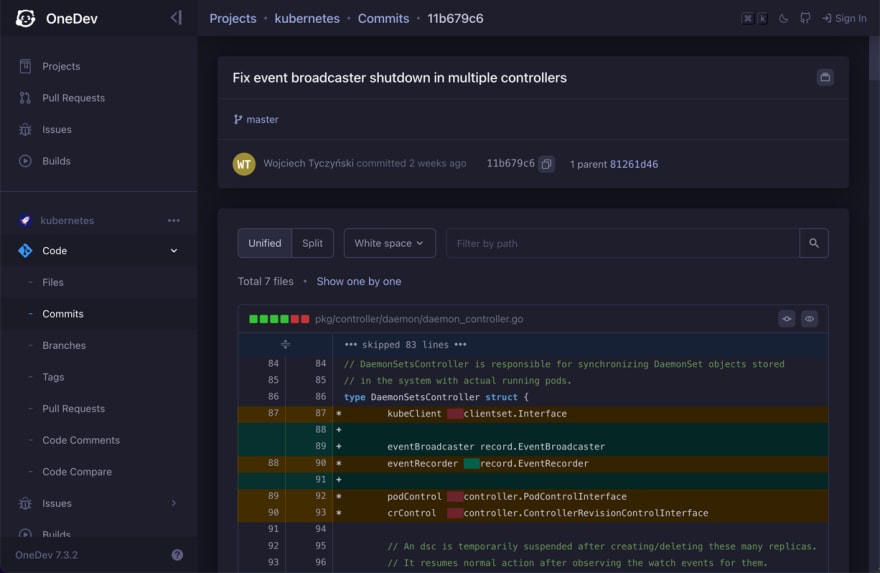
Task: Click the filter search magnifier button
Action: click(814, 243)
